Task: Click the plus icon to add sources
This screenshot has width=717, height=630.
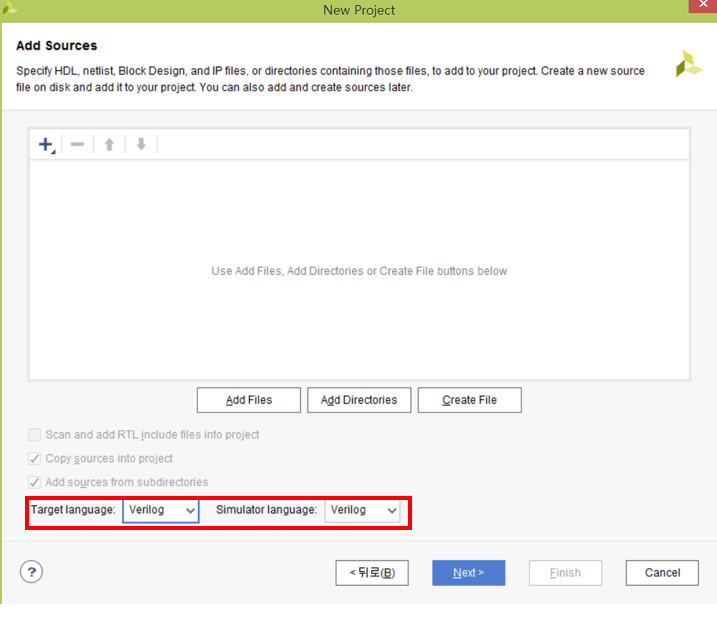Action: click(47, 144)
